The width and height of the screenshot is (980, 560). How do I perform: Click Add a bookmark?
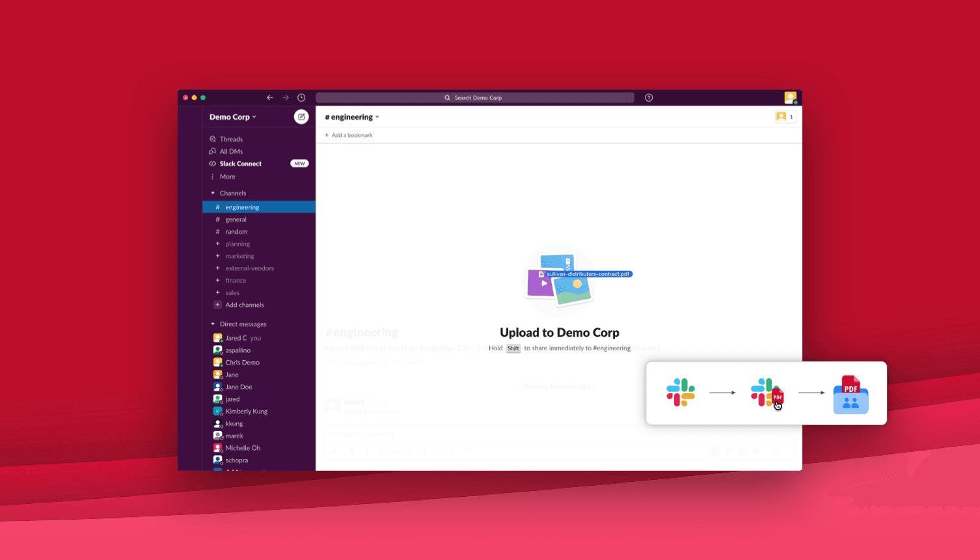point(348,135)
